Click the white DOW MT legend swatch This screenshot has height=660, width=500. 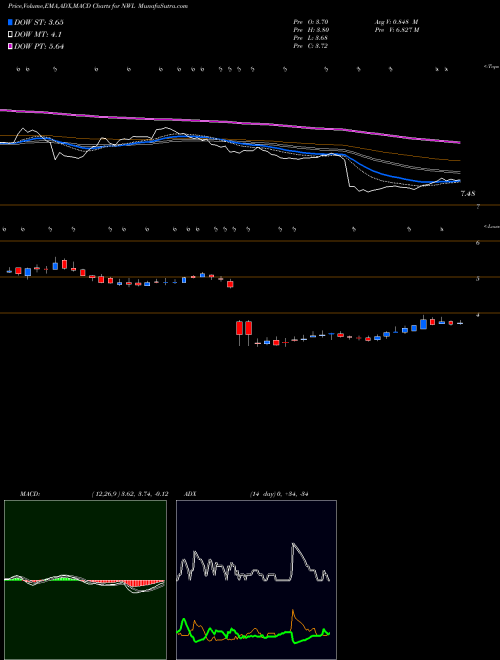click(11, 35)
